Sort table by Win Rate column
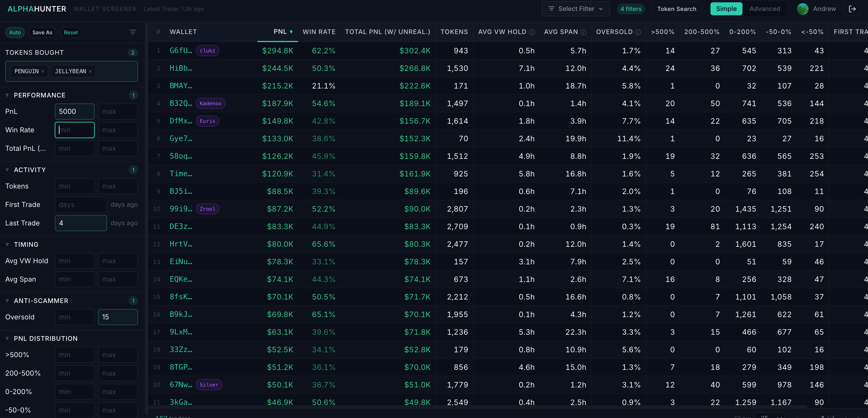This screenshot has width=868, height=418. (319, 32)
